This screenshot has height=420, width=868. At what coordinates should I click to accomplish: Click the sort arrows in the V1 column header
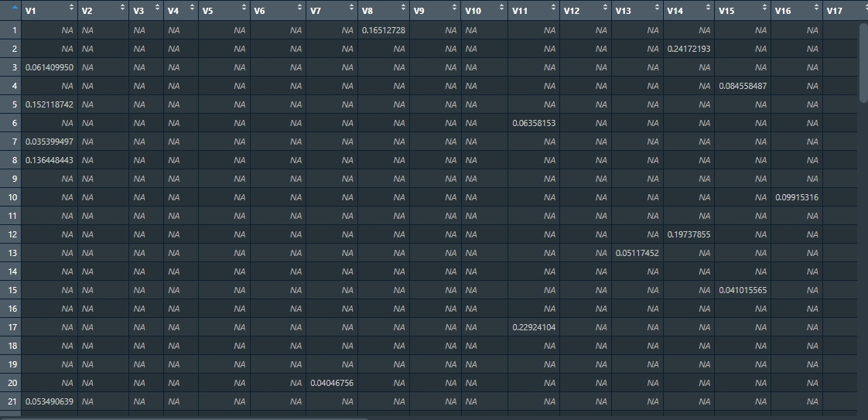tap(71, 8)
